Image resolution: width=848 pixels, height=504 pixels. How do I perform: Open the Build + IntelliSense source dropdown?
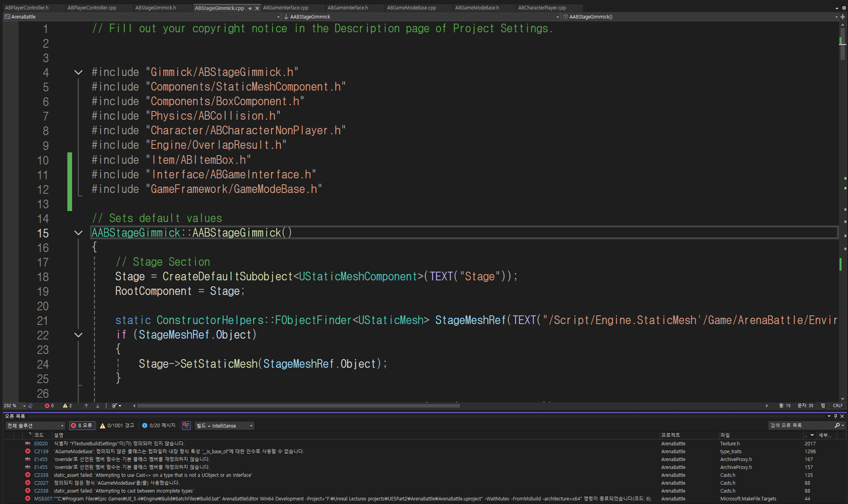225,426
